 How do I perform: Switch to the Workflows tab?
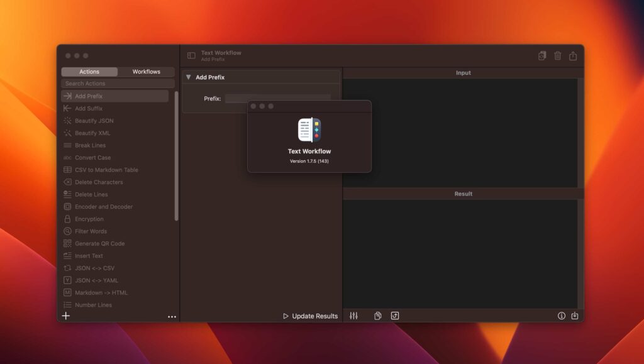(146, 71)
